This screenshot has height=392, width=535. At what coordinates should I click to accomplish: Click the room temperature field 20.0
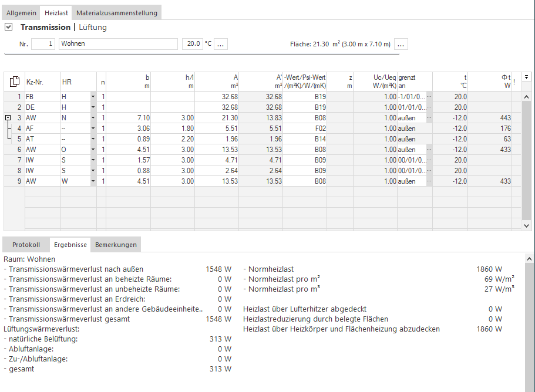point(193,44)
